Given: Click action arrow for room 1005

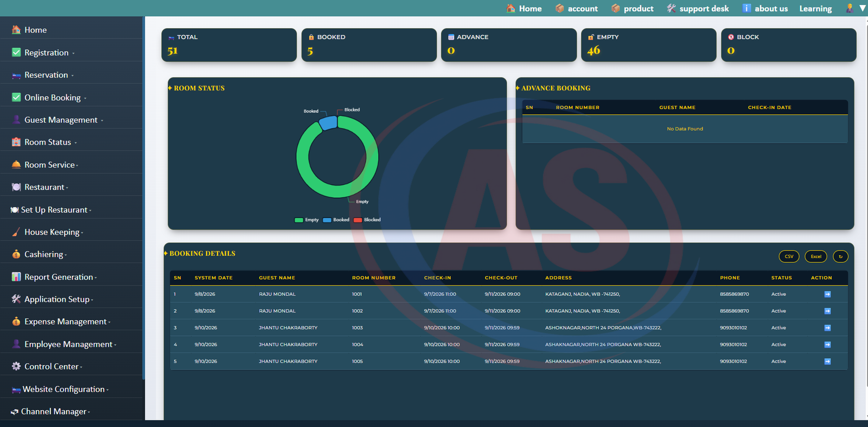Looking at the screenshot, I should tap(827, 361).
